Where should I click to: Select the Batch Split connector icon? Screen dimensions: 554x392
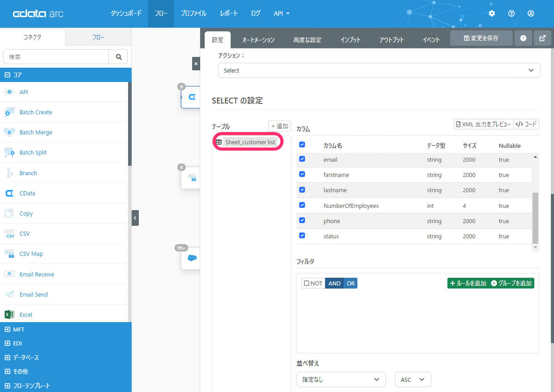[9, 152]
